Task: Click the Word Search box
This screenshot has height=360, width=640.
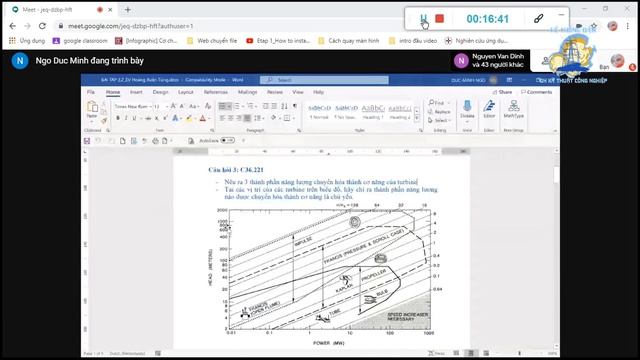Action: tap(324, 80)
